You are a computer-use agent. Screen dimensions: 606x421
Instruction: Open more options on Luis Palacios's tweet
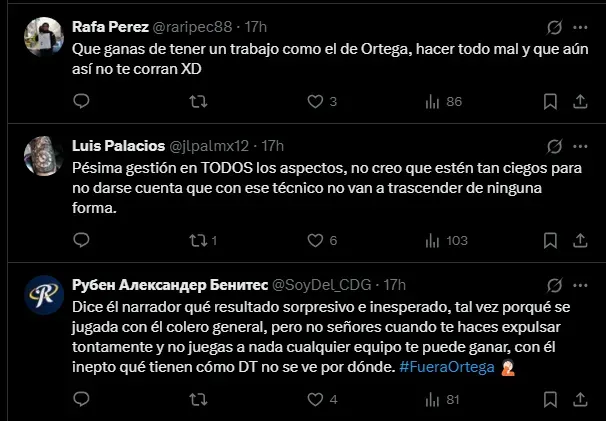[580, 146]
